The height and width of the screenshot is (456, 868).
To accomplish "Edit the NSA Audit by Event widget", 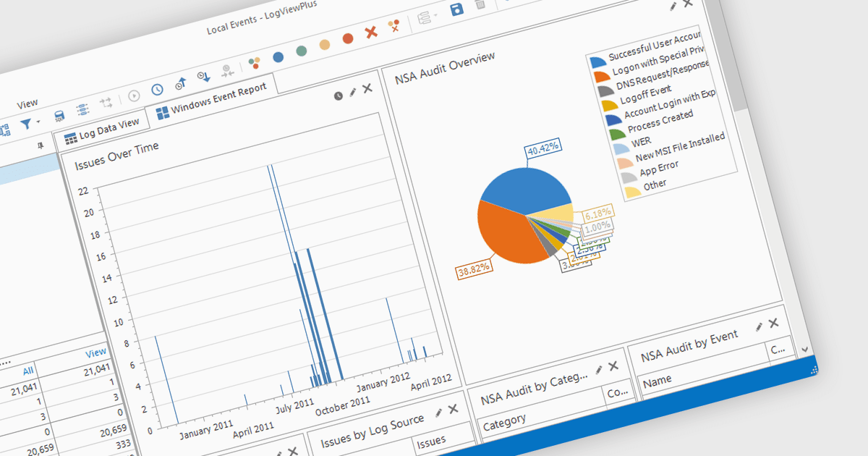I will 759,327.
